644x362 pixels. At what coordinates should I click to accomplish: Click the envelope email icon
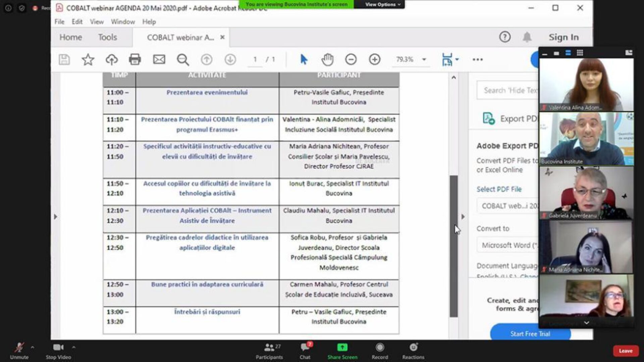click(x=159, y=59)
